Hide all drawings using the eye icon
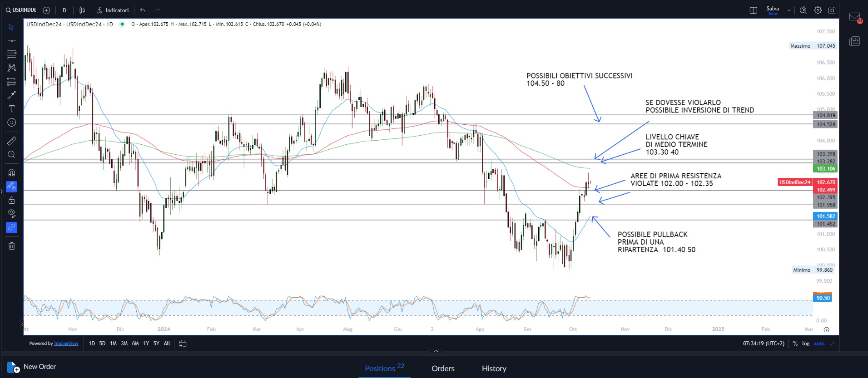The image size is (868, 378). 12,213
